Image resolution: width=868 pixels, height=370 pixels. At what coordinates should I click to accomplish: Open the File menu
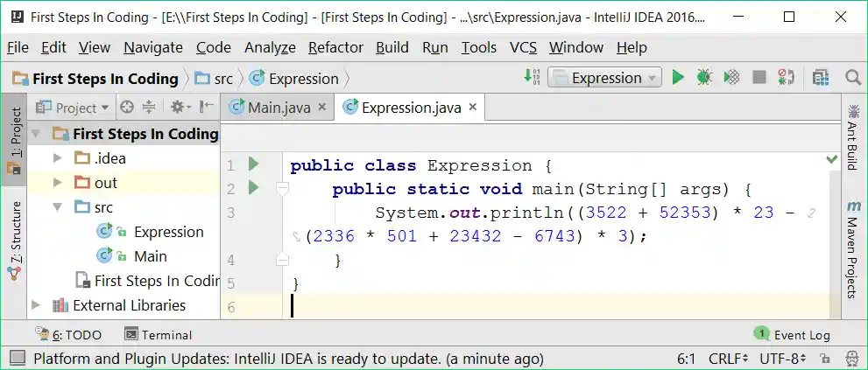pos(18,47)
